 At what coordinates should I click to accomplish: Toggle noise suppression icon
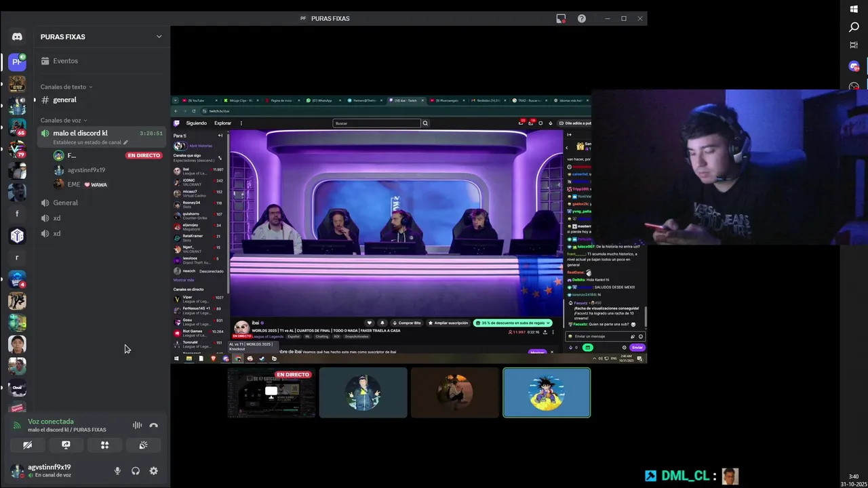click(137, 426)
